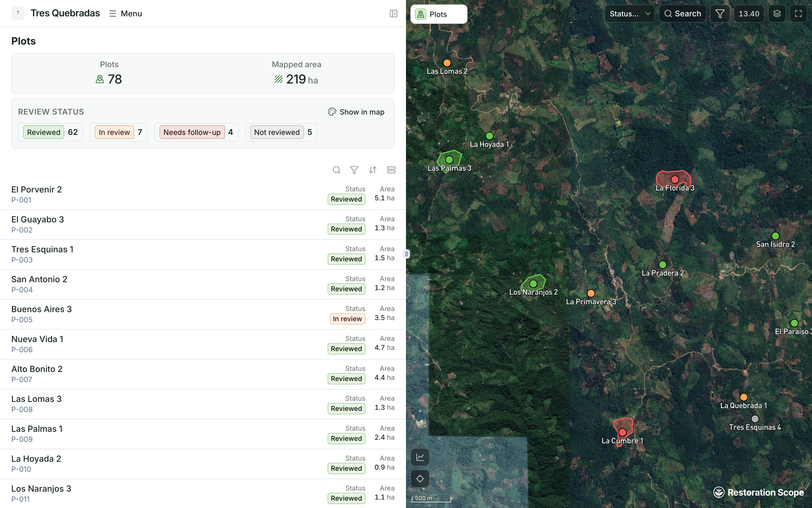Click the Las Lomas 2 orange map marker

[x=447, y=63]
